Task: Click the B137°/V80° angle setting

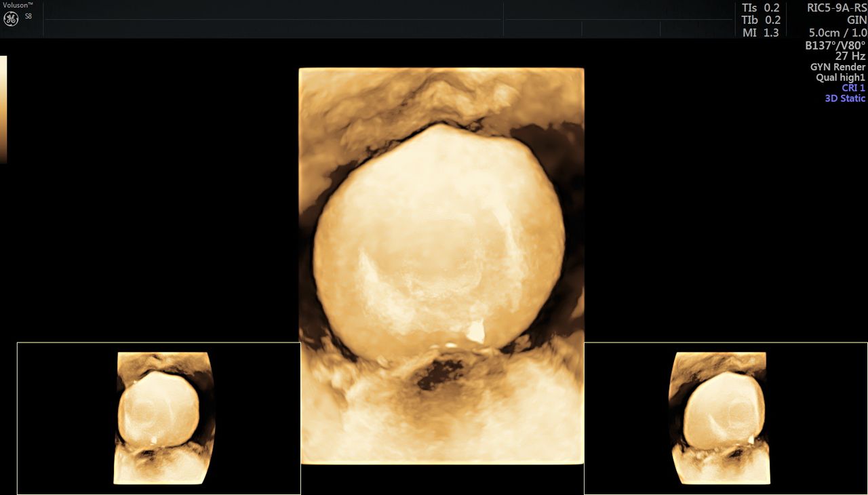Action: pos(835,45)
